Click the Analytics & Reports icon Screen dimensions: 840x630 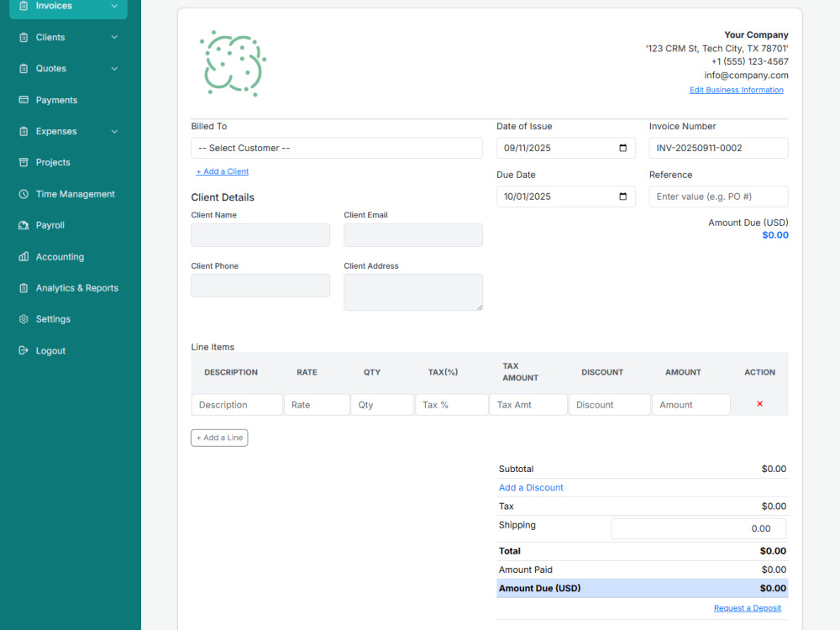tap(24, 287)
